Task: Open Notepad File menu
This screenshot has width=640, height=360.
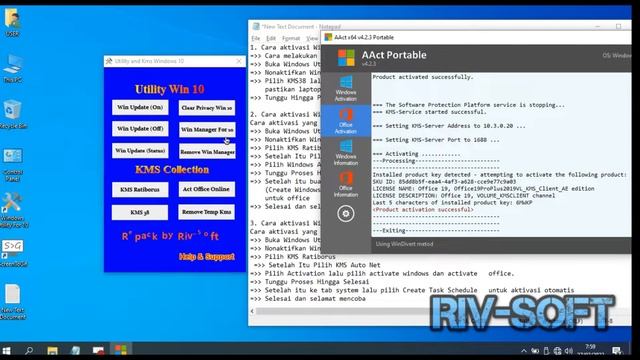Action: tap(256, 38)
